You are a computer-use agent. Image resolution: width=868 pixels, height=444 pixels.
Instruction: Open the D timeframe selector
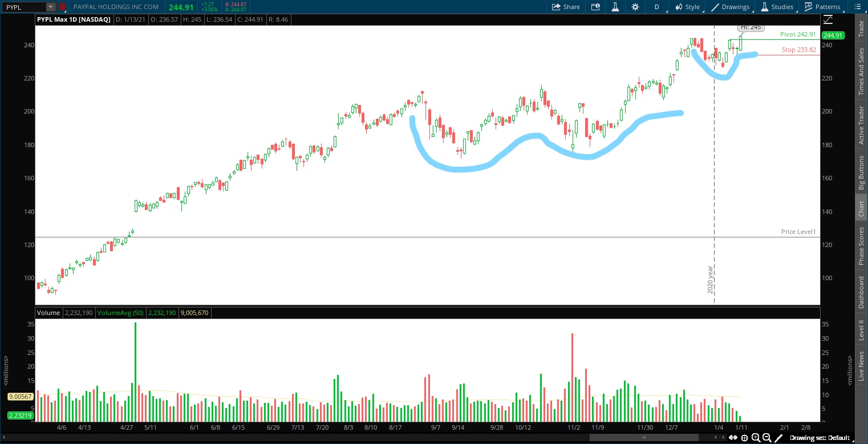pos(656,7)
